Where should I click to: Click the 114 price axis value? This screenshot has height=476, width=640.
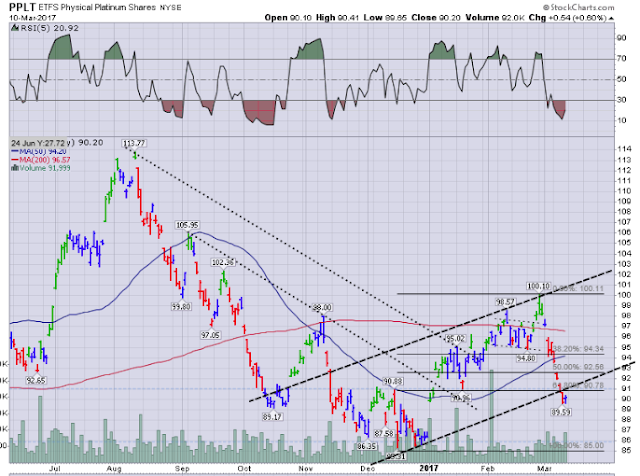pyautogui.click(x=624, y=149)
